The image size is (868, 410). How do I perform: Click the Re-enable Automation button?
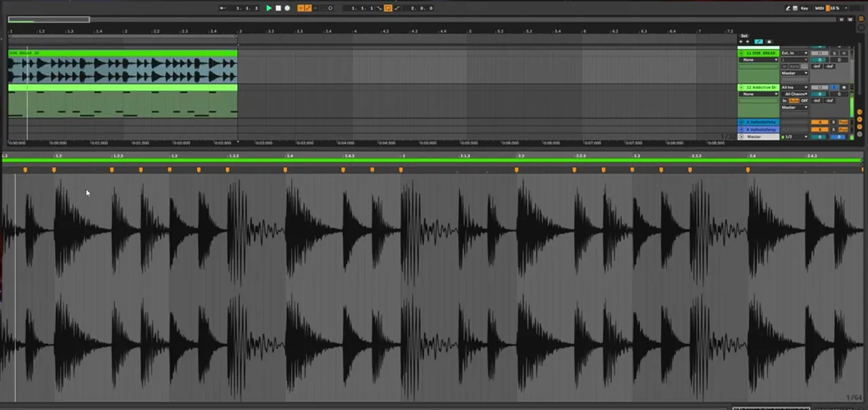point(315,8)
